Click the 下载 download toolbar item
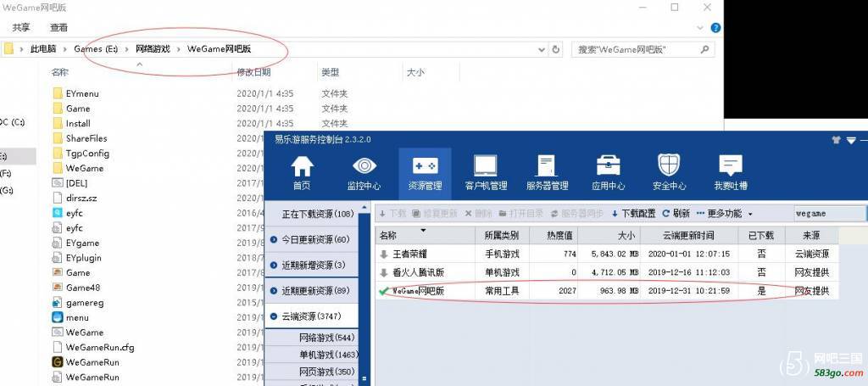This screenshot has width=868, height=386. 392,213
